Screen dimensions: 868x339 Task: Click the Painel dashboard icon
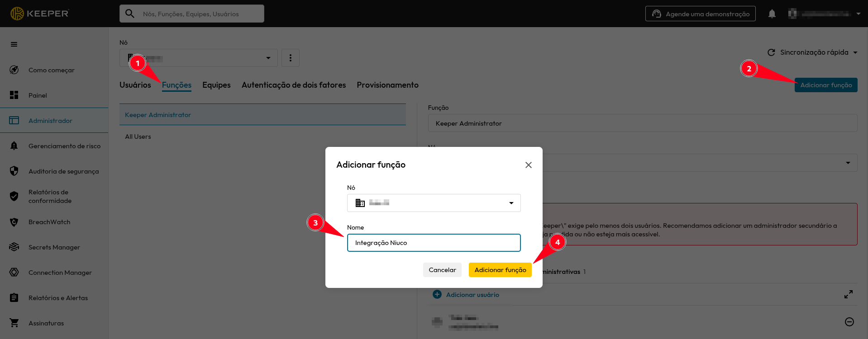(x=14, y=95)
